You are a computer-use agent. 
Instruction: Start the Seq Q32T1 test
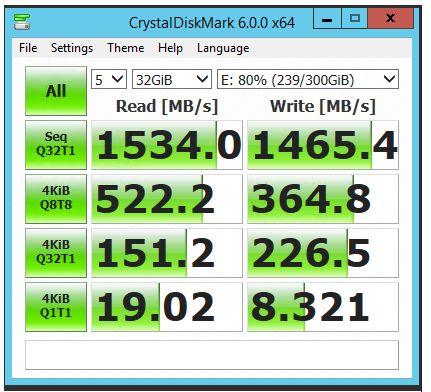click(56, 145)
